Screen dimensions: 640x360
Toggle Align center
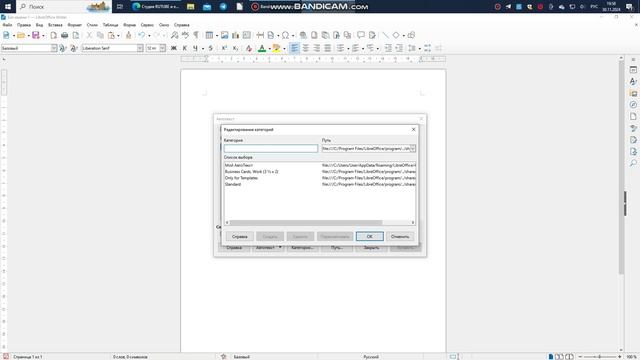305,48
